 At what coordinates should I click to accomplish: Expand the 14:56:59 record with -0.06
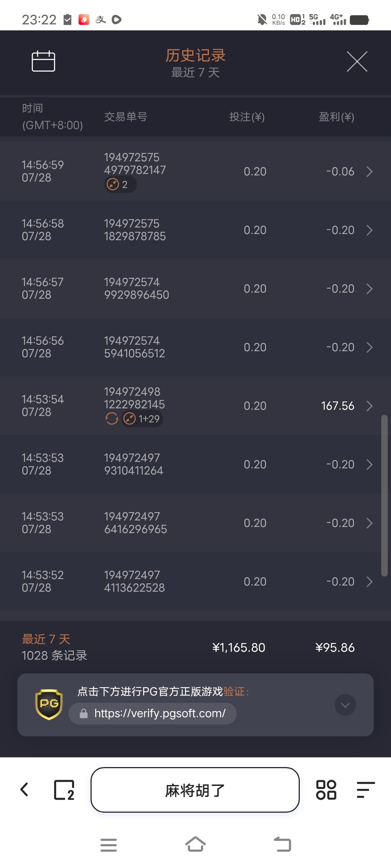tap(369, 171)
